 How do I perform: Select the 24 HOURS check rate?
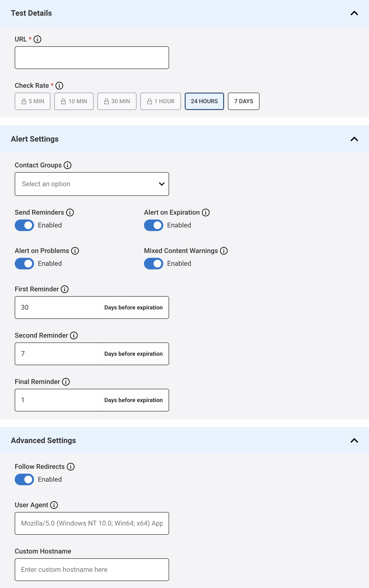point(204,101)
